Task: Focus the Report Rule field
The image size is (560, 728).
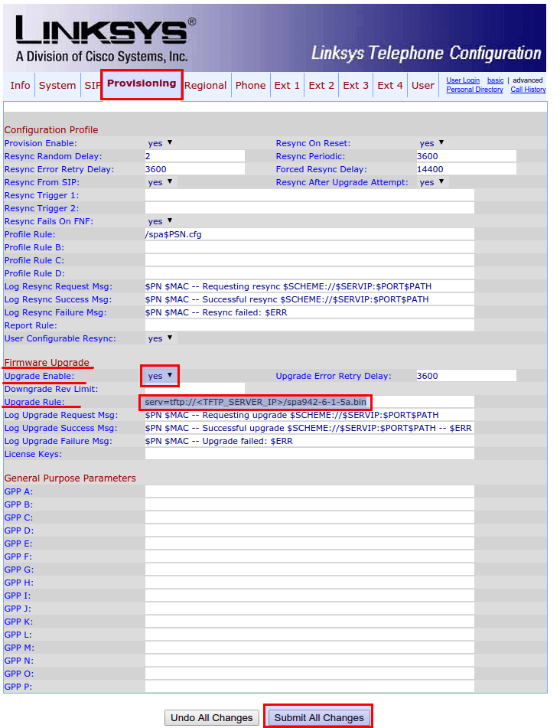Action: click(310, 325)
